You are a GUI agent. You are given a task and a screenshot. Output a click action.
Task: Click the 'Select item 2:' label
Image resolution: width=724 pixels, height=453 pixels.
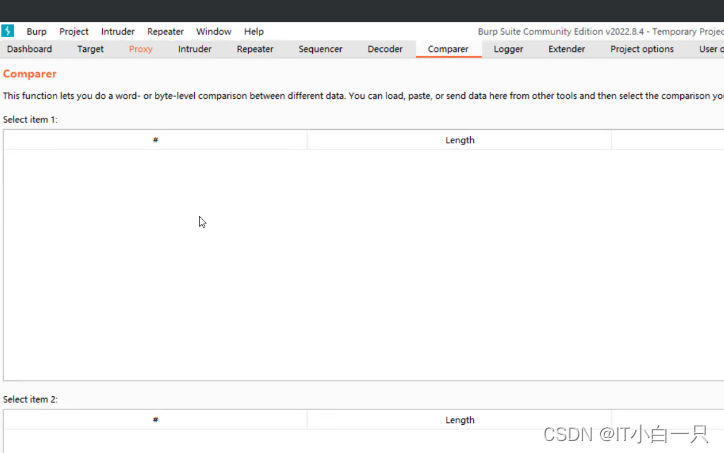tap(30, 399)
